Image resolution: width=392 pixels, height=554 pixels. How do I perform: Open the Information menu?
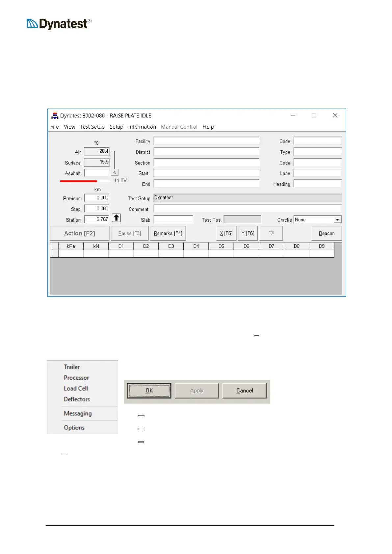pos(142,127)
